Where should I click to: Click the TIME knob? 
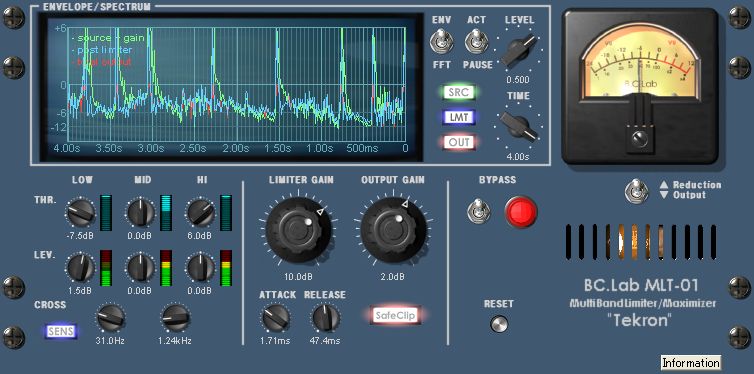click(x=519, y=126)
